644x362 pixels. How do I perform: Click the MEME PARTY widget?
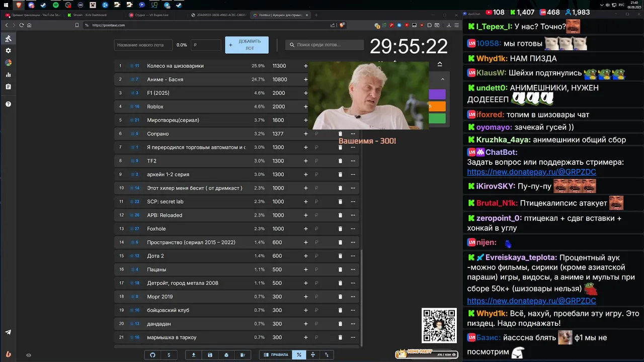427,354
